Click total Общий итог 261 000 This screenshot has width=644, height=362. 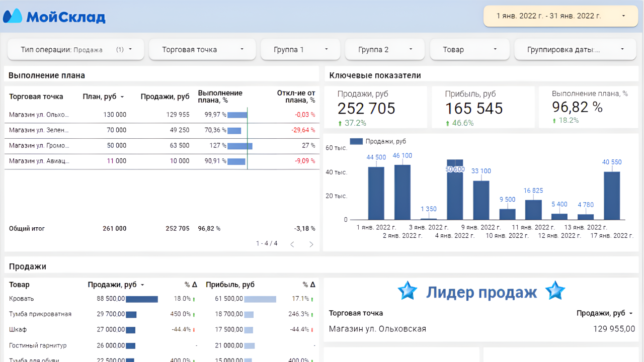115,228
